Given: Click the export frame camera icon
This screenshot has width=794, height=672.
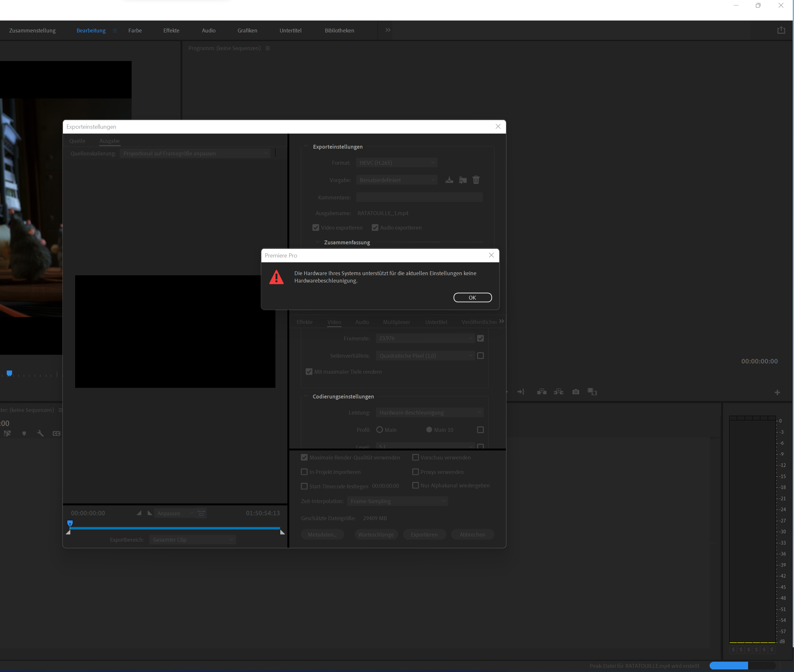Looking at the screenshot, I should click(x=575, y=392).
